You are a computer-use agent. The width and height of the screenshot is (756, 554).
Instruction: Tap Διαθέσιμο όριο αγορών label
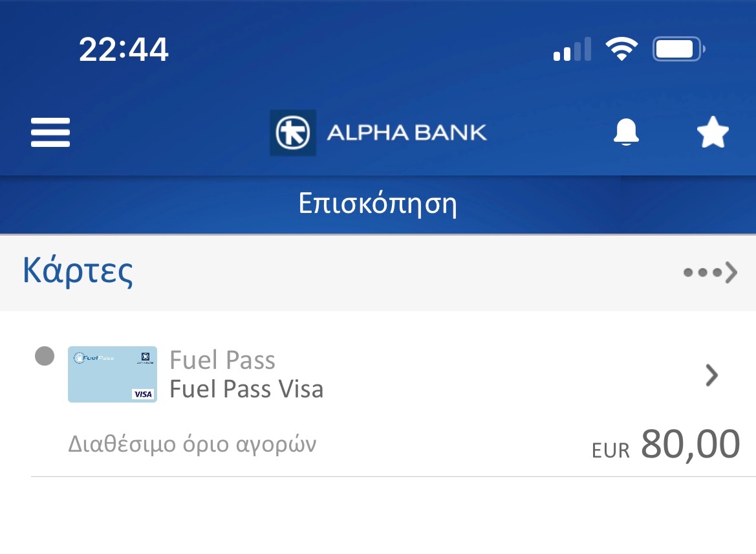click(x=192, y=443)
